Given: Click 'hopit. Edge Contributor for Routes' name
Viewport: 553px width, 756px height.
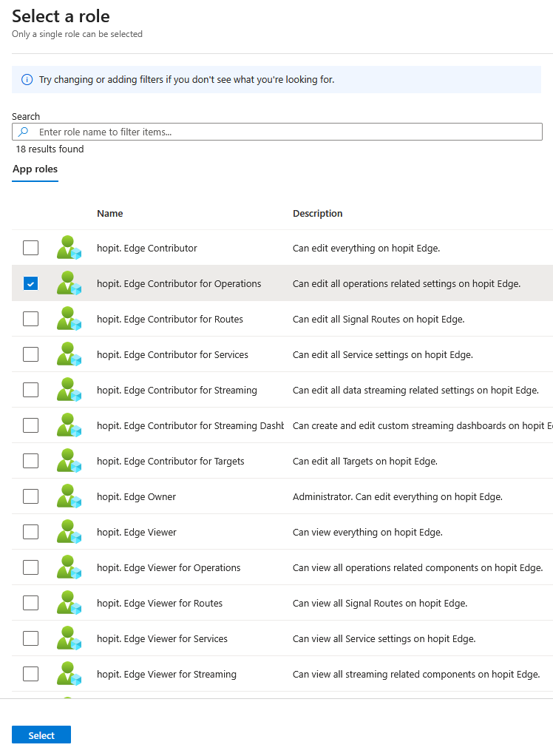Looking at the screenshot, I should (170, 319).
